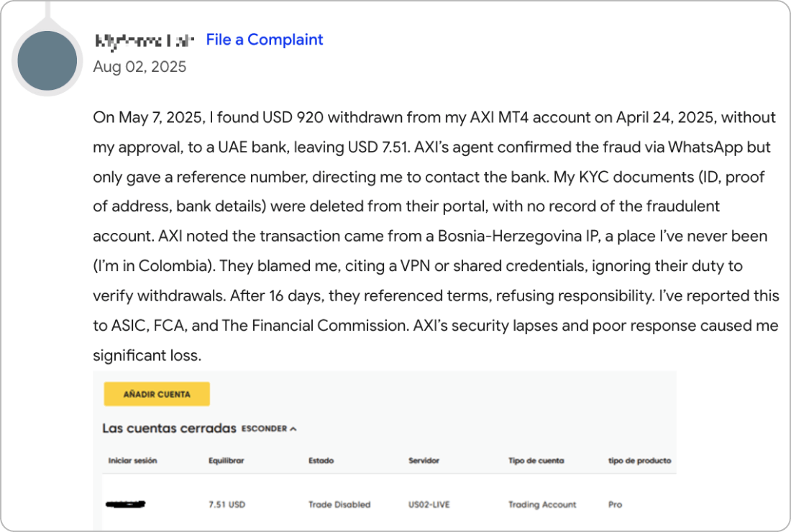This screenshot has height=532, width=791.
Task: Open the File a Complaint link
Action: coord(264,40)
